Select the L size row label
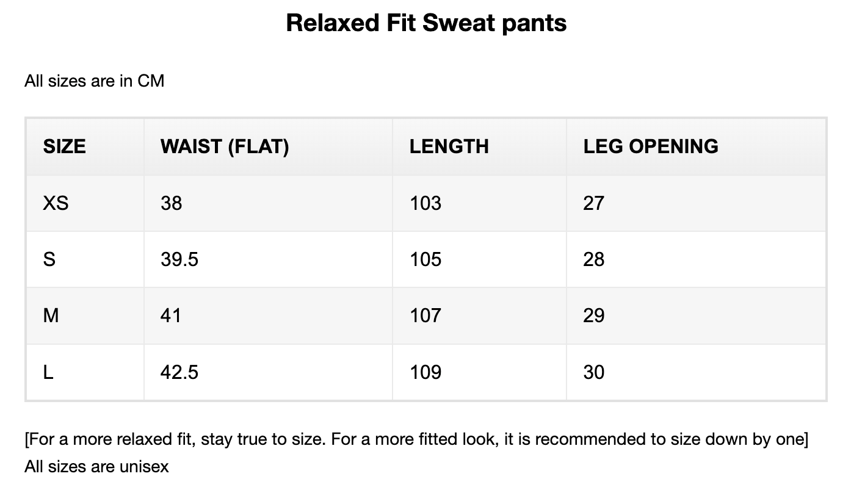 click(x=48, y=372)
